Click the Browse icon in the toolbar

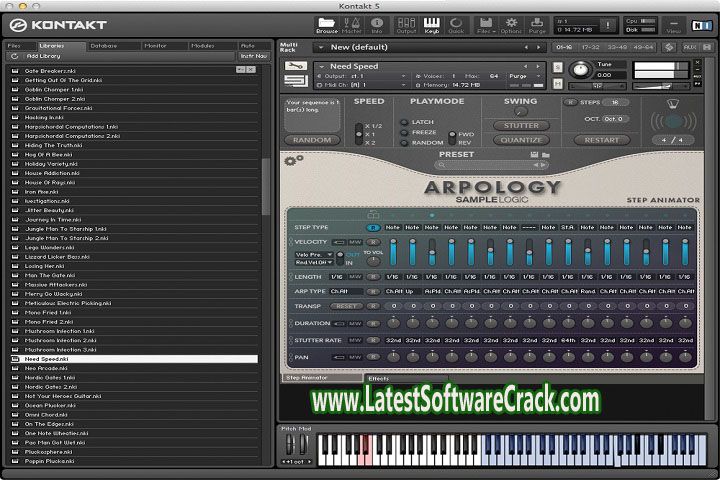326,25
